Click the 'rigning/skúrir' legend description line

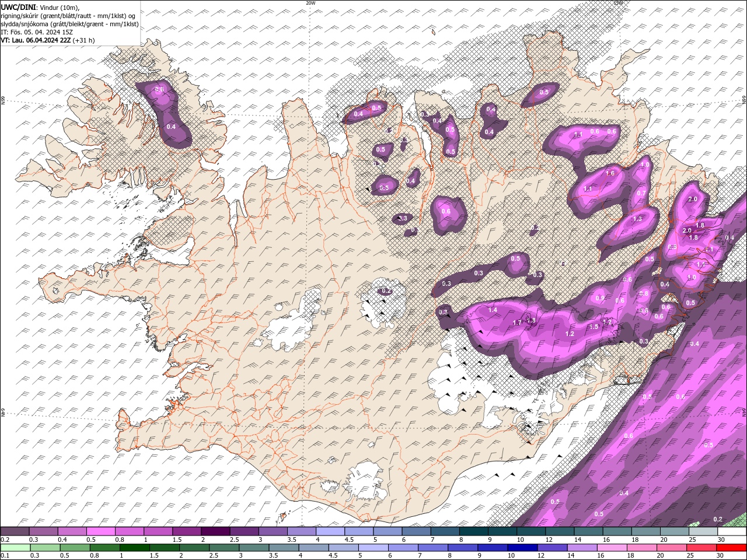69,15
